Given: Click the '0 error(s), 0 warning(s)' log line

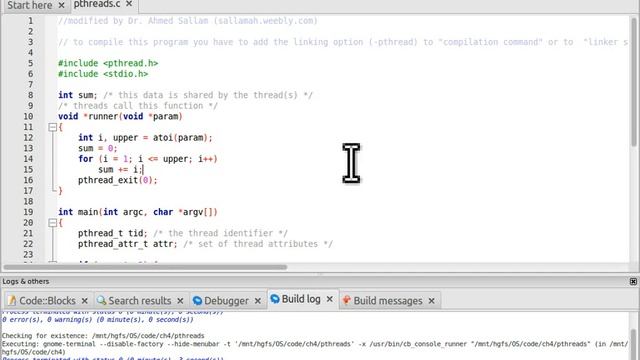Looking at the screenshot, I should click(x=98, y=320).
